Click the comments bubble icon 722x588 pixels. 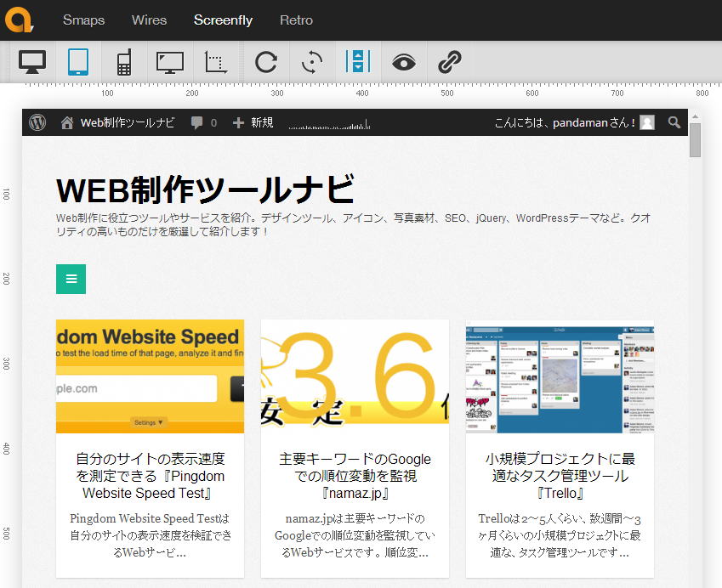pos(196,123)
